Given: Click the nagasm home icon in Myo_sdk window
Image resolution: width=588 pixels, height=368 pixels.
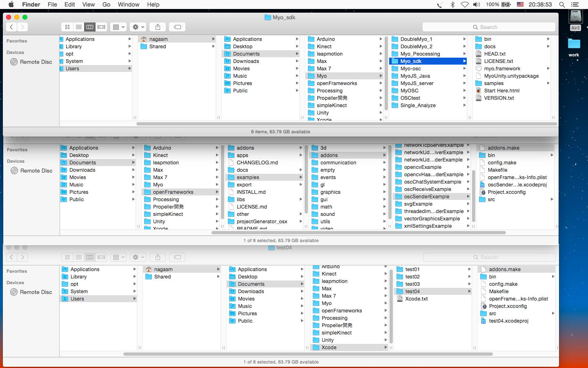Looking at the screenshot, I should click(x=144, y=39).
